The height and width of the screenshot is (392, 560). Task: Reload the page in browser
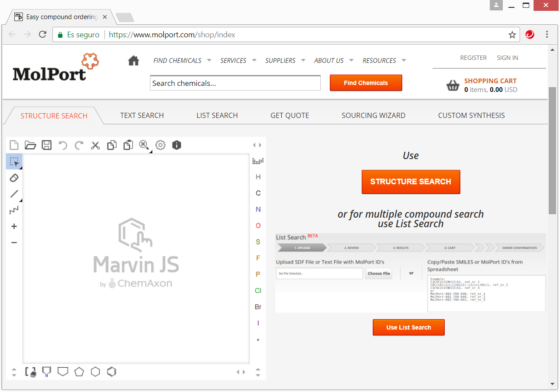(x=42, y=34)
